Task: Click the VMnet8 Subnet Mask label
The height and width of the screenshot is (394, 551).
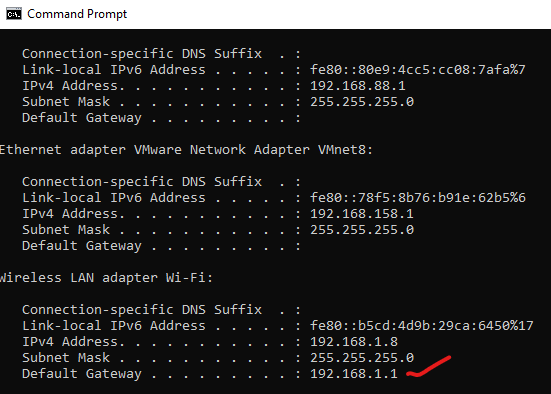Action: 66,230
